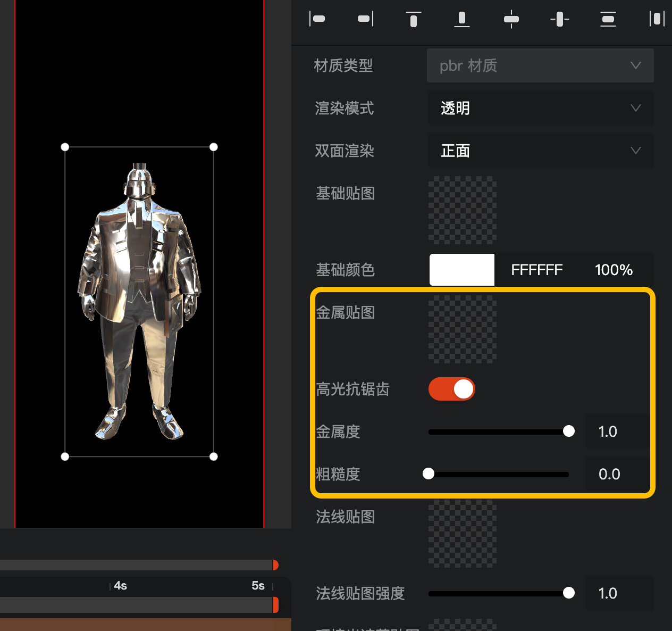This screenshot has height=631, width=672.
Task: Select the 基础贴图 texture slot
Action: coord(463,210)
